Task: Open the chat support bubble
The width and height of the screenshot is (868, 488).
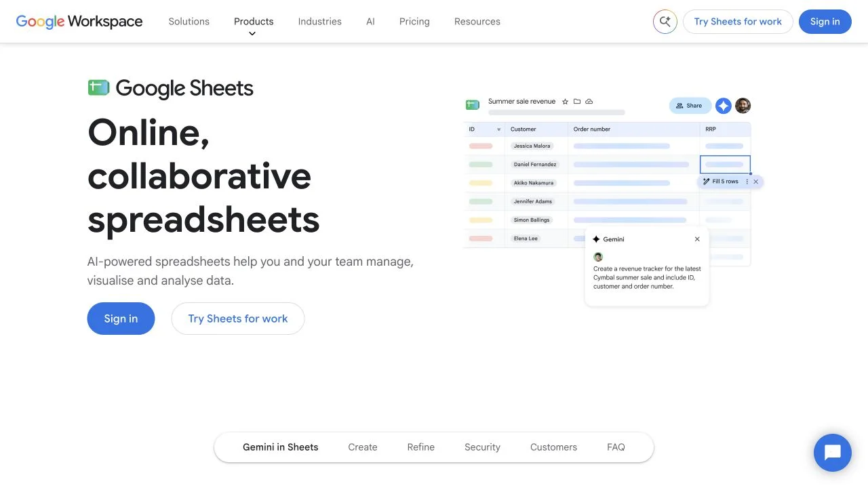Action: 833,453
